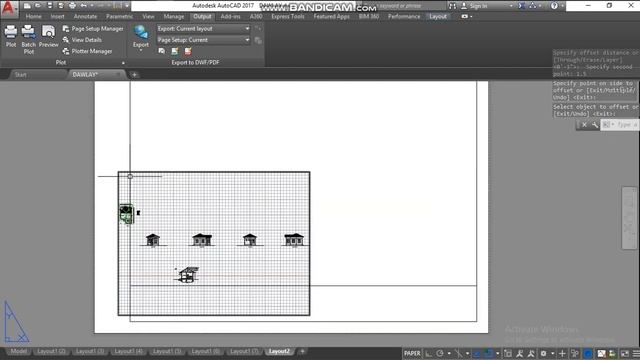The height and width of the screenshot is (360, 640).
Task: Open the Performance ribbon tab
Action: pyautogui.click(x=404, y=17)
